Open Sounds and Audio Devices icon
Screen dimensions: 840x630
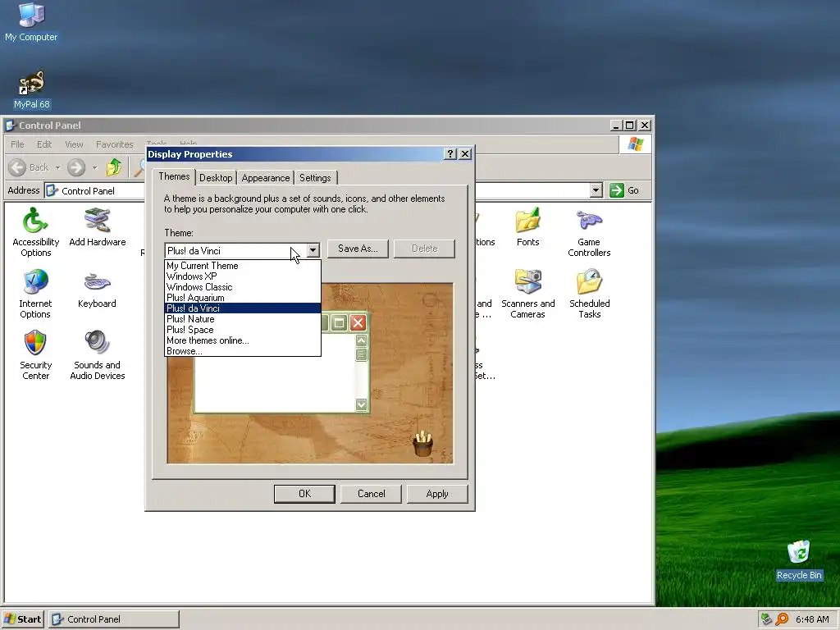(97, 356)
